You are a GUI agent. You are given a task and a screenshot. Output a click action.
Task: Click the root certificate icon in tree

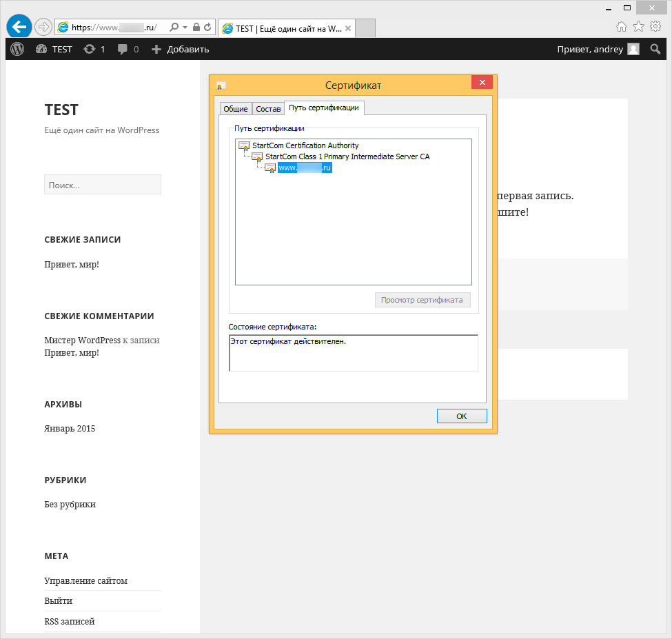244,145
